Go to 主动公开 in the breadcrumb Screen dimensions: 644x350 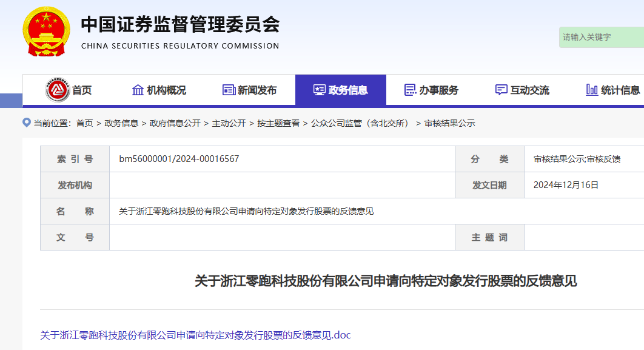coord(229,123)
